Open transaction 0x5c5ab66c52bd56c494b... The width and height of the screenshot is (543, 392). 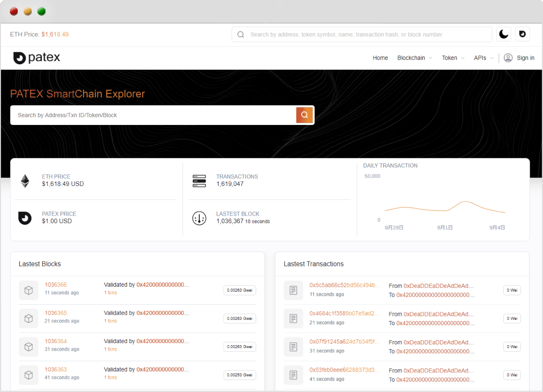coord(345,285)
